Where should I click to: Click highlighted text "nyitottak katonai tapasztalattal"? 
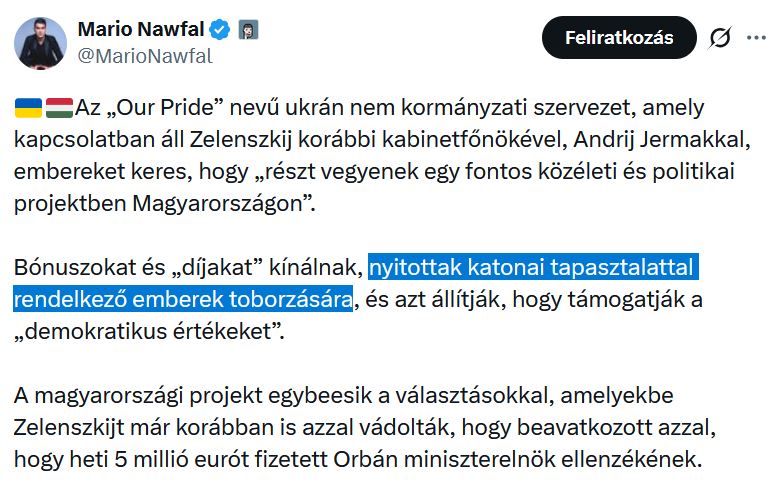pyautogui.click(x=531, y=268)
